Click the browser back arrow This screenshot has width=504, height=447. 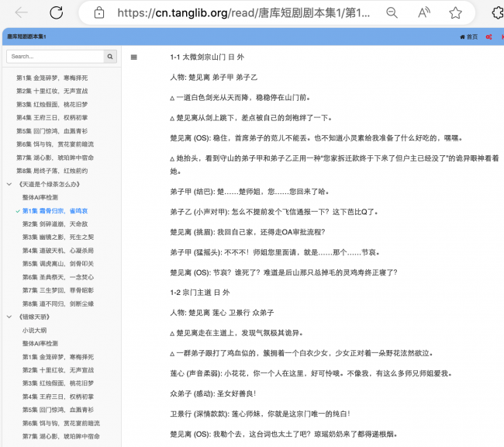(x=22, y=12)
